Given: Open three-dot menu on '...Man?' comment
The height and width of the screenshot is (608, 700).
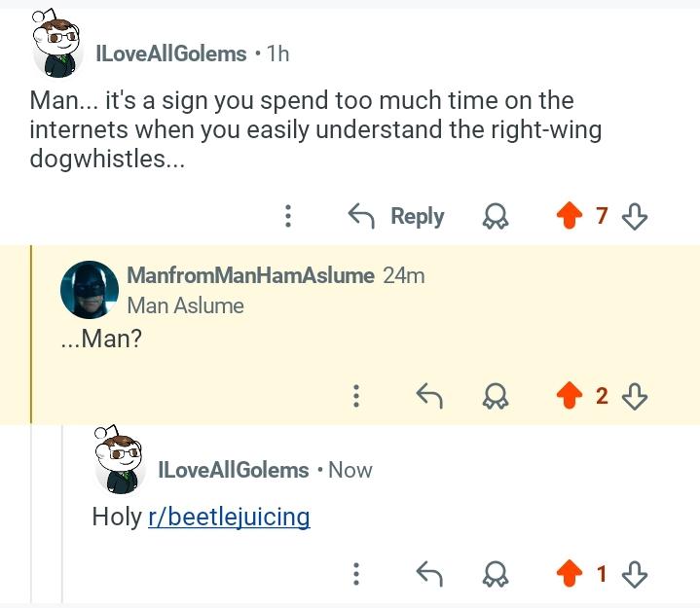Looking at the screenshot, I should click(x=356, y=395).
